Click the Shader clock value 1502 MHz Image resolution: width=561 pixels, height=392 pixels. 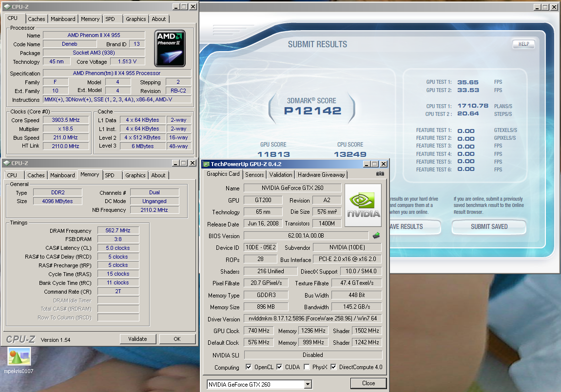367,331
